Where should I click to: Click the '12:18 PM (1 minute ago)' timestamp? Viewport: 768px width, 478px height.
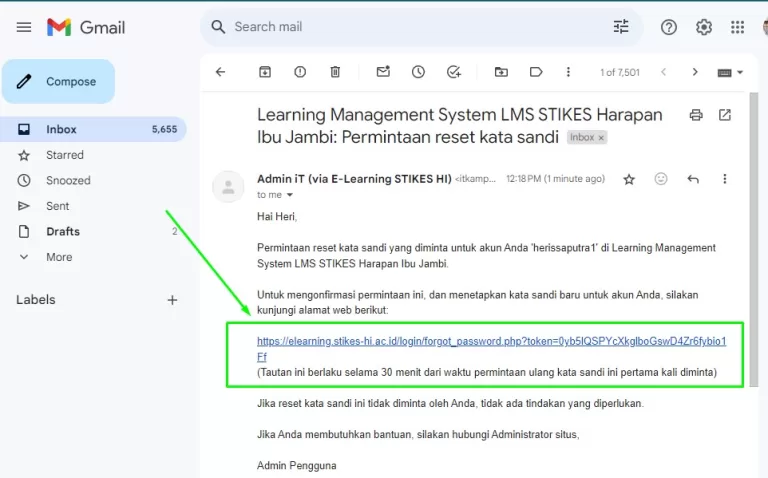555,179
